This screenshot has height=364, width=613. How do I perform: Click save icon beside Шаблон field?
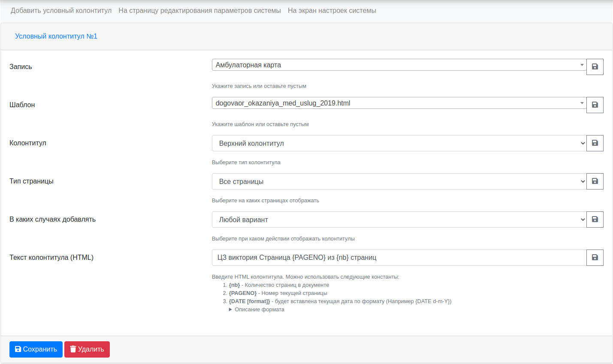[x=595, y=105]
